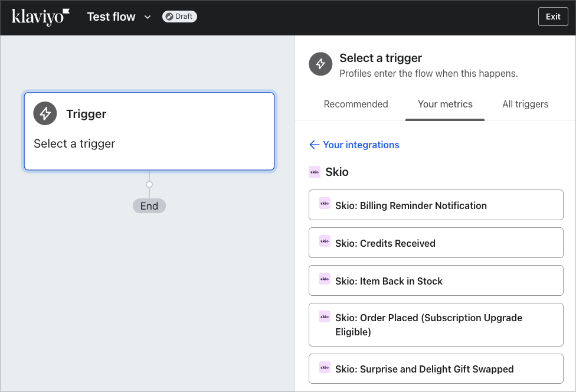Click the lightning bolt icon in Trigger card
Image resolution: width=576 pixels, height=392 pixels.
tap(45, 113)
